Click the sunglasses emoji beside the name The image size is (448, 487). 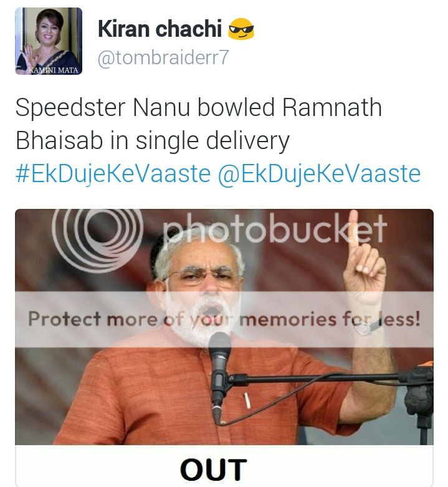241,29
